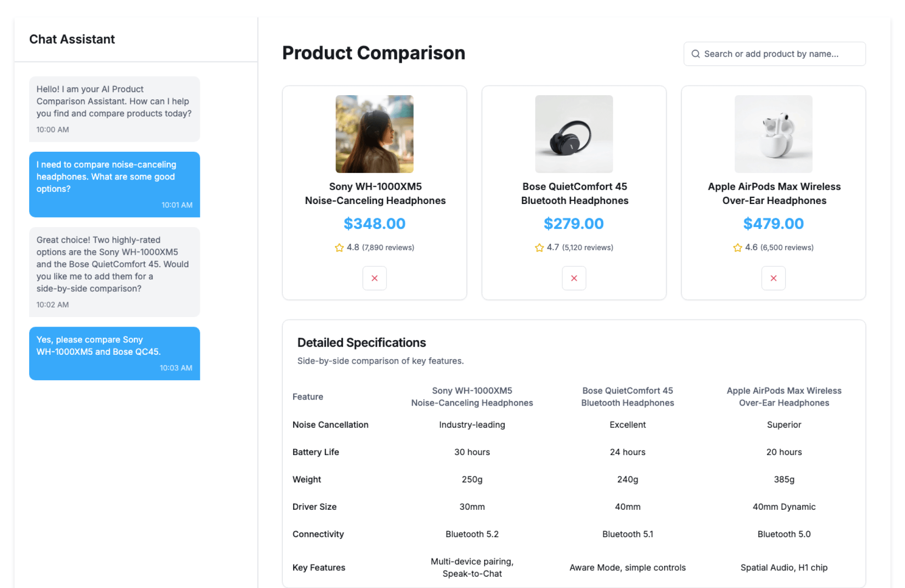Viewport: 905px width, 588px height.
Task: Click the search magnifier icon
Action: point(695,54)
